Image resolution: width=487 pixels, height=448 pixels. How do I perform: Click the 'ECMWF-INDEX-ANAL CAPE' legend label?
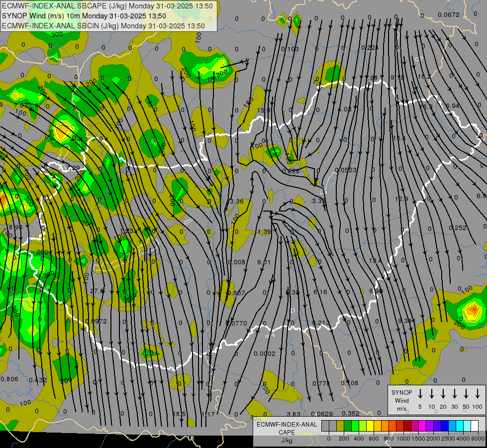287,428
